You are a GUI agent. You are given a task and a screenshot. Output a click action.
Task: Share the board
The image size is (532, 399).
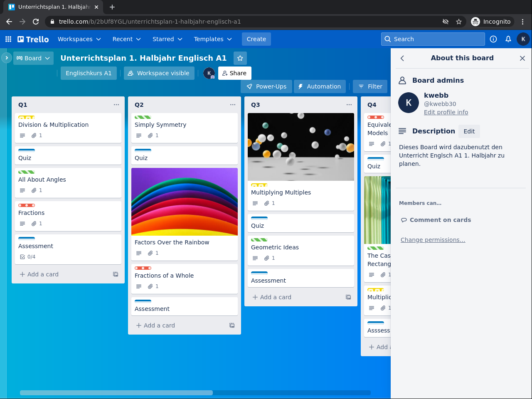pos(234,73)
